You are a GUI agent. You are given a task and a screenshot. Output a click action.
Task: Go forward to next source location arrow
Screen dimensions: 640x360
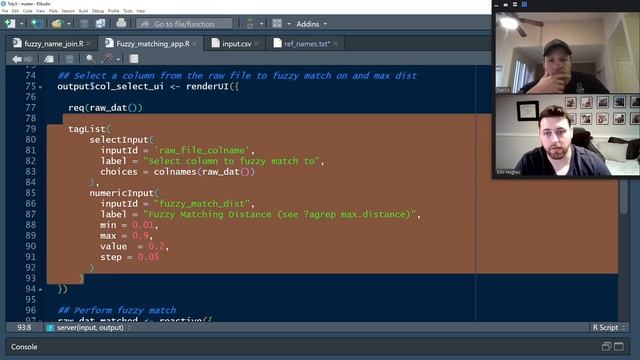(28, 59)
